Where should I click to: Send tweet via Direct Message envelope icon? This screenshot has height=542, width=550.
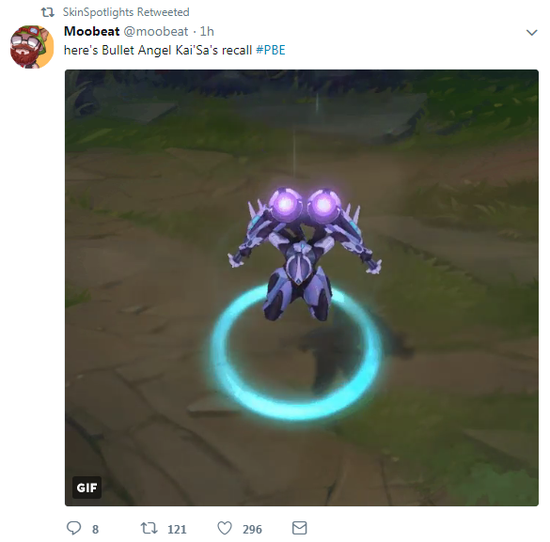click(x=300, y=528)
